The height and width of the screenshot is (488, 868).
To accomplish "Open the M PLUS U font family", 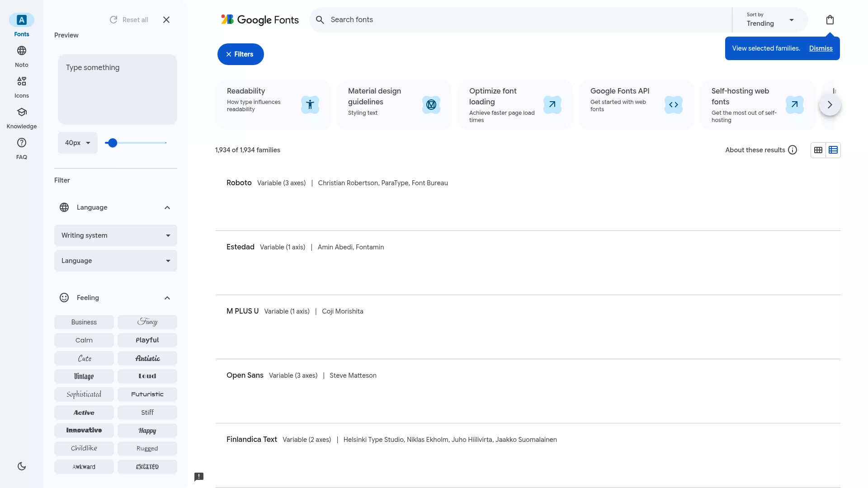I will (243, 311).
